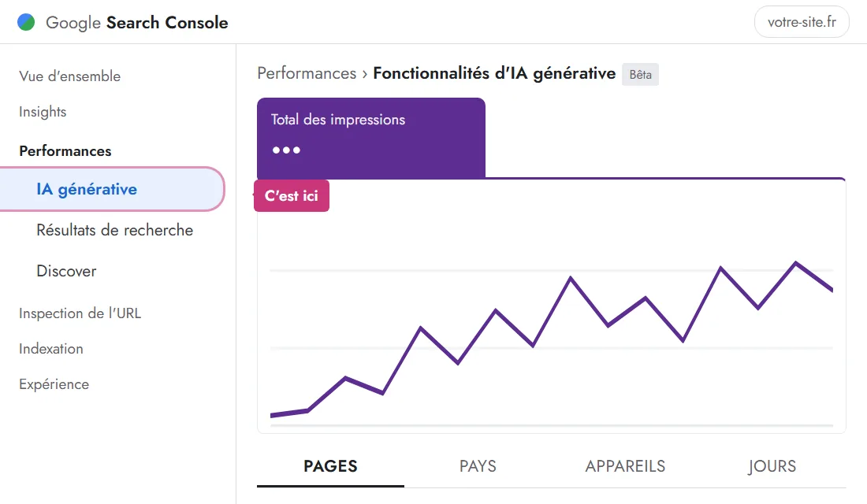Open the Indexation sidebar entry
Viewport: 867px width, 504px height.
(x=51, y=349)
